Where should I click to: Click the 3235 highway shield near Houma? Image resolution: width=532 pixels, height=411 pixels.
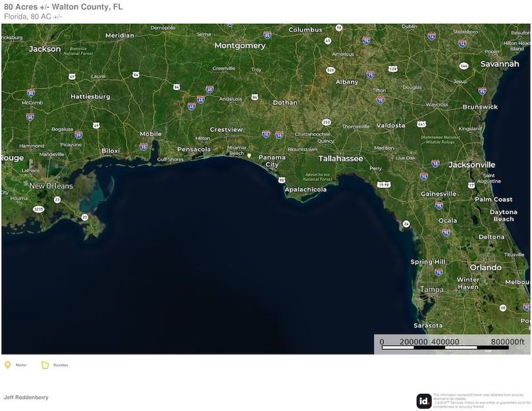pos(39,209)
